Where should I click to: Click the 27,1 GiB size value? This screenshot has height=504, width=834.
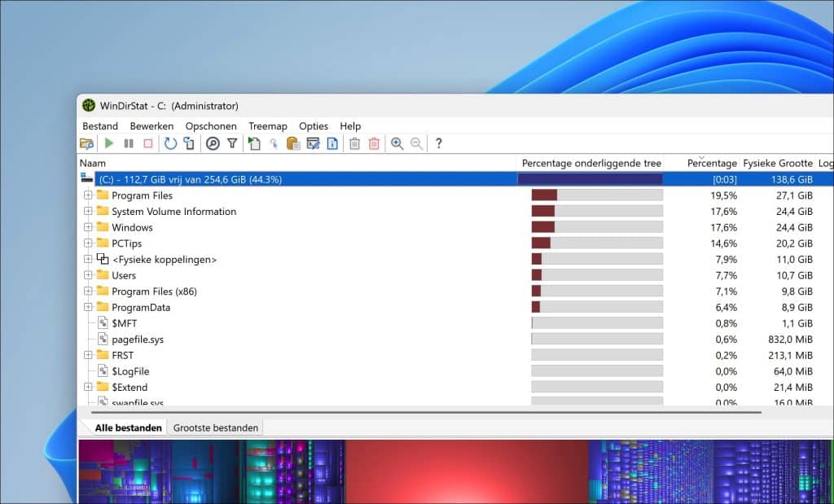pyautogui.click(x=794, y=195)
